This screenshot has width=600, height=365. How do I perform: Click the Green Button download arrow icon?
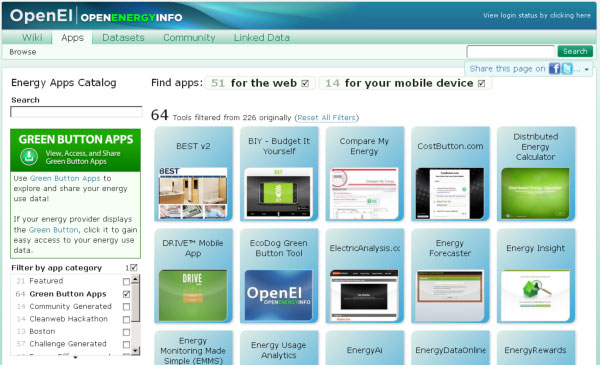pos(29,156)
